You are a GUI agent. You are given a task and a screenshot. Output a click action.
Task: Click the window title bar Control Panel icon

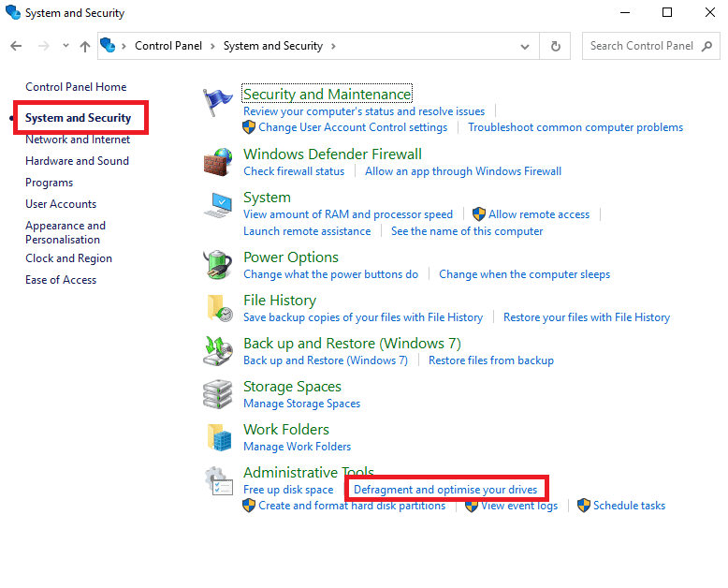(x=13, y=12)
